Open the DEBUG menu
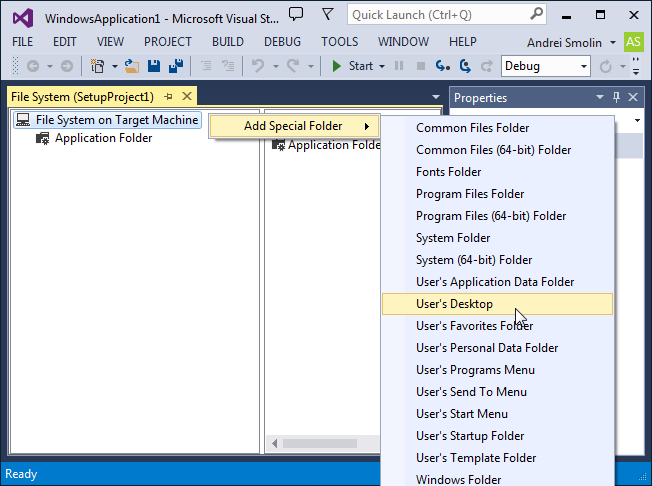Screen dimensions: 652x486 282,42
